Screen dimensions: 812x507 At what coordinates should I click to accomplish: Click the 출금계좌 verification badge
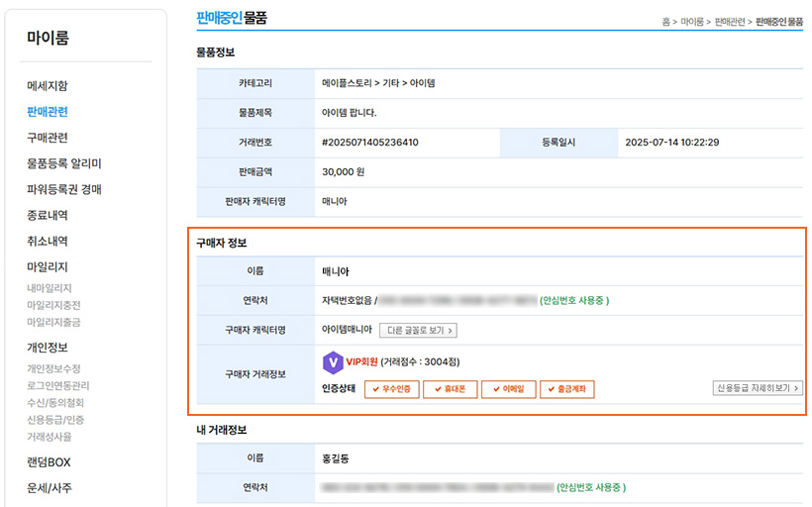coord(566,389)
